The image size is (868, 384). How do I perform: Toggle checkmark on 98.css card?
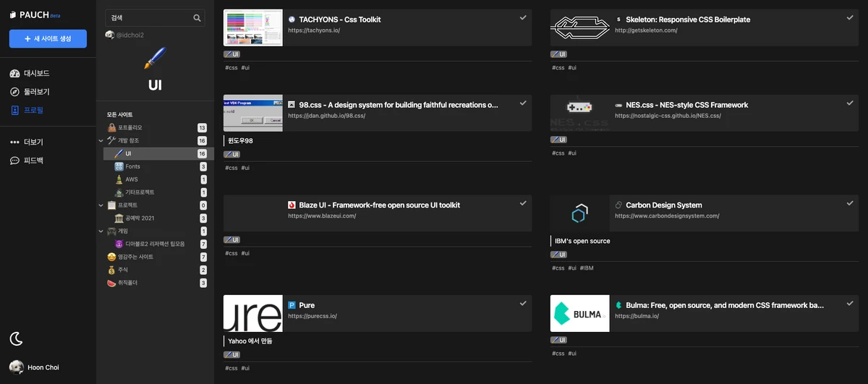[x=523, y=102]
